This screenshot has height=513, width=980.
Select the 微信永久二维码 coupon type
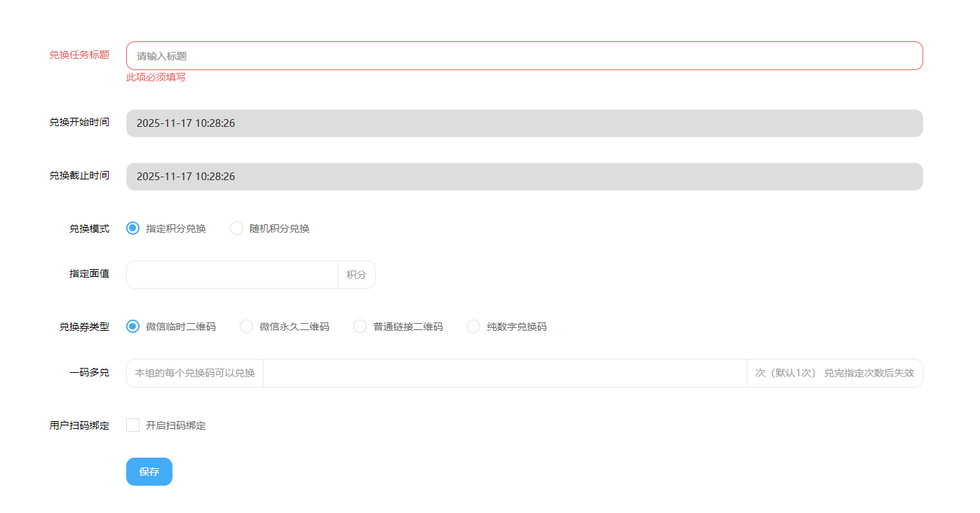tap(246, 326)
